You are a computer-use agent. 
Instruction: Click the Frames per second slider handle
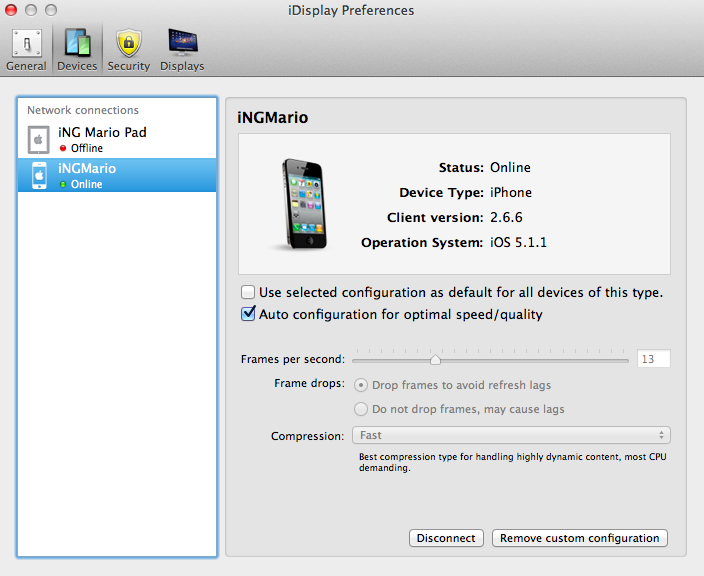pos(435,359)
